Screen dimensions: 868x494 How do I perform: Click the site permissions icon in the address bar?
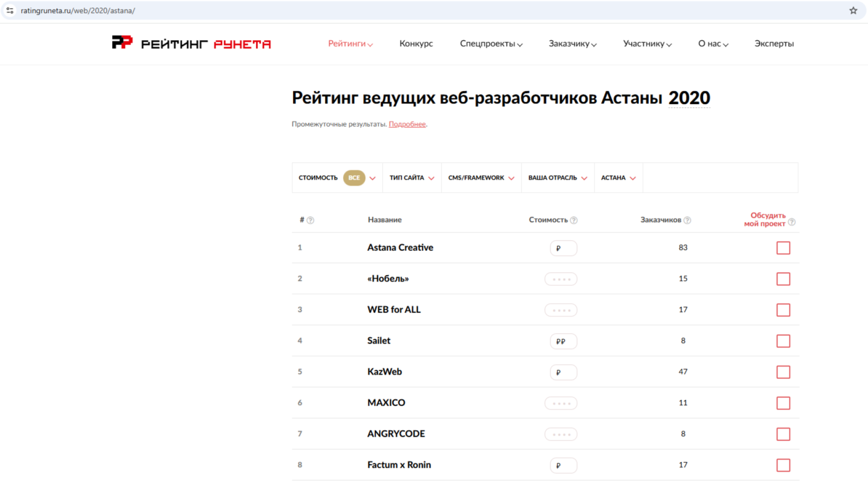coord(10,10)
